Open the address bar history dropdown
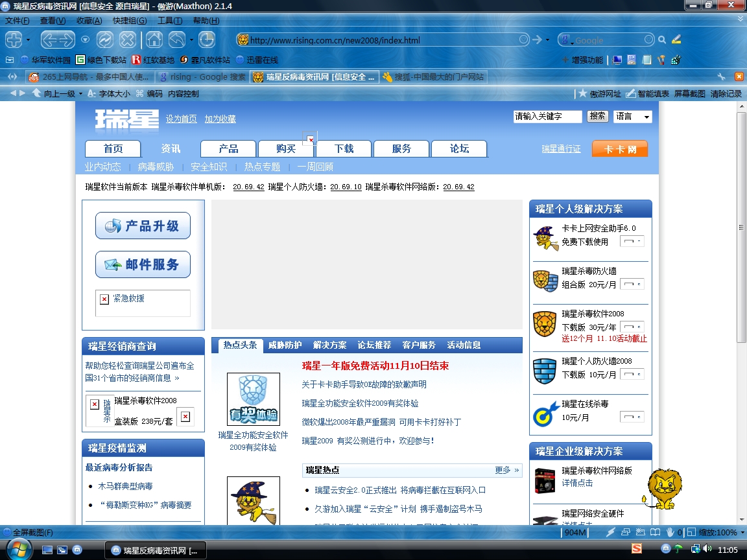The image size is (747, 560). pyautogui.click(x=523, y=40)
